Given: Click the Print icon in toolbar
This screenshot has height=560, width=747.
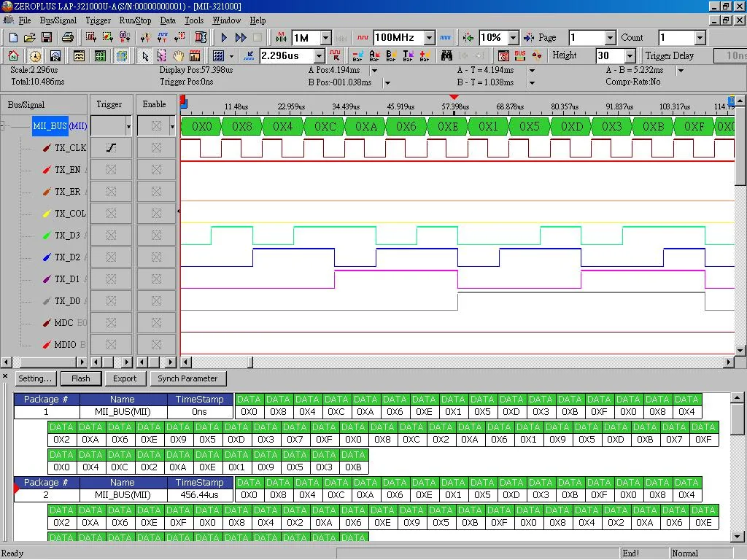Looking at the screenshot, I should [68, 37].
